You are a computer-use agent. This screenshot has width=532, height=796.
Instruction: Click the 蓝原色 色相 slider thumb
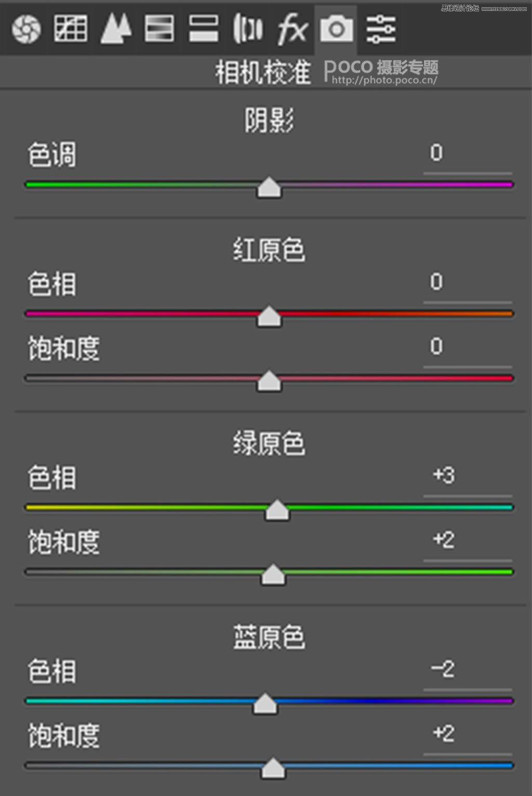(x=265, y=703)
